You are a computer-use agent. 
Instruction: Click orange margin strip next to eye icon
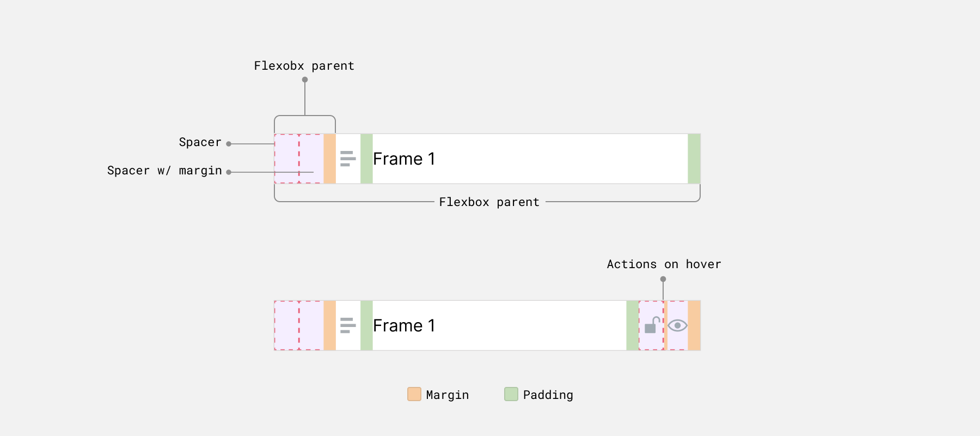coord(694,325)
